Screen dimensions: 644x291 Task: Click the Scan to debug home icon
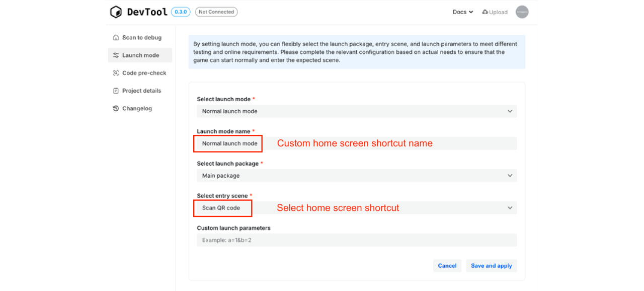pyautogui.click(x=116, y=38)
